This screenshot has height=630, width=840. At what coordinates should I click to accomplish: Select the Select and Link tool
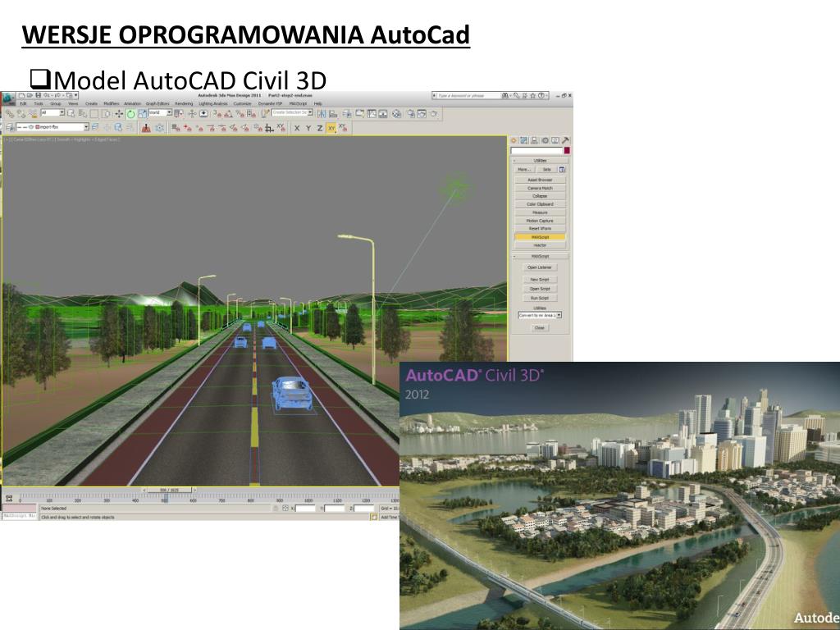(x=9, y=113)
